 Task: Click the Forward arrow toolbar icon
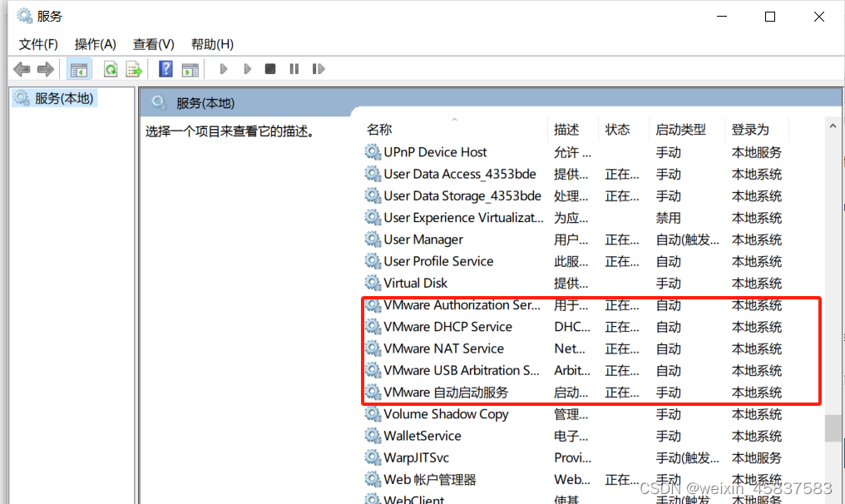click(x=45, y=69)
